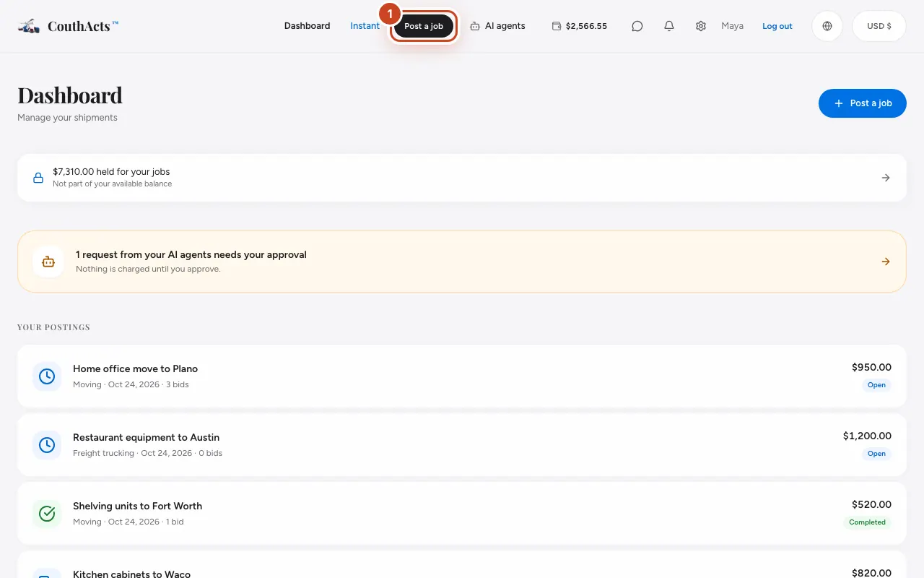Image resolution: width=924 pixels, height=578 pixels.
Task: Click the arrow on AI approval banner
Action: coord(886,262)
